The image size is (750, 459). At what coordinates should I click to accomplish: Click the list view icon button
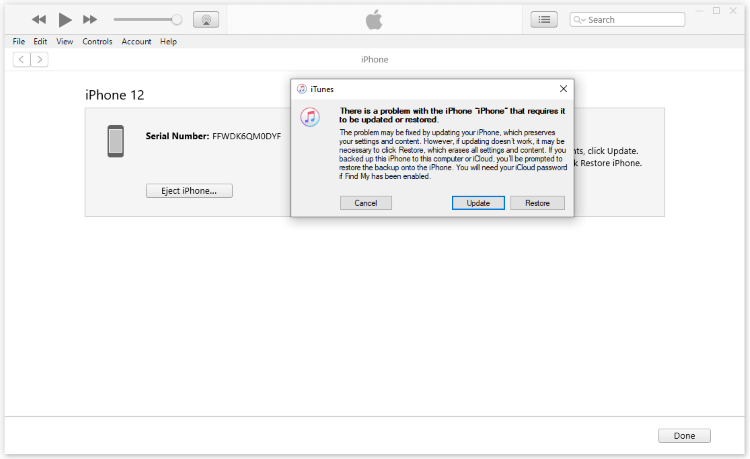[544, 19]
